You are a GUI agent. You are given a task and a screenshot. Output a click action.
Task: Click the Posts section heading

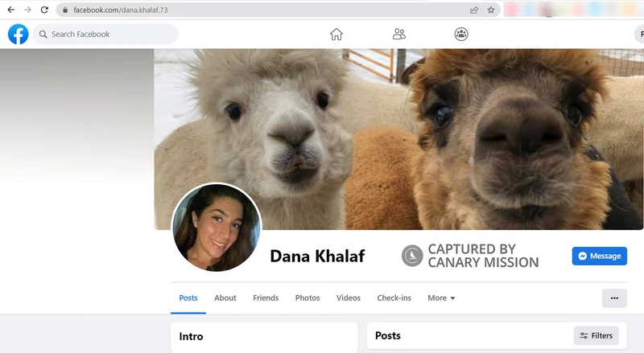tap(388, 336)
